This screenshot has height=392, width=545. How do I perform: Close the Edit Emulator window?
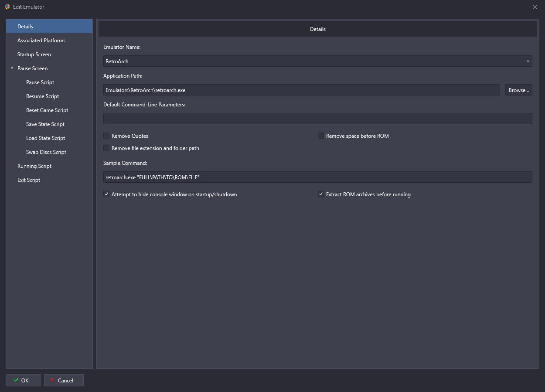(x=535, y=7)
